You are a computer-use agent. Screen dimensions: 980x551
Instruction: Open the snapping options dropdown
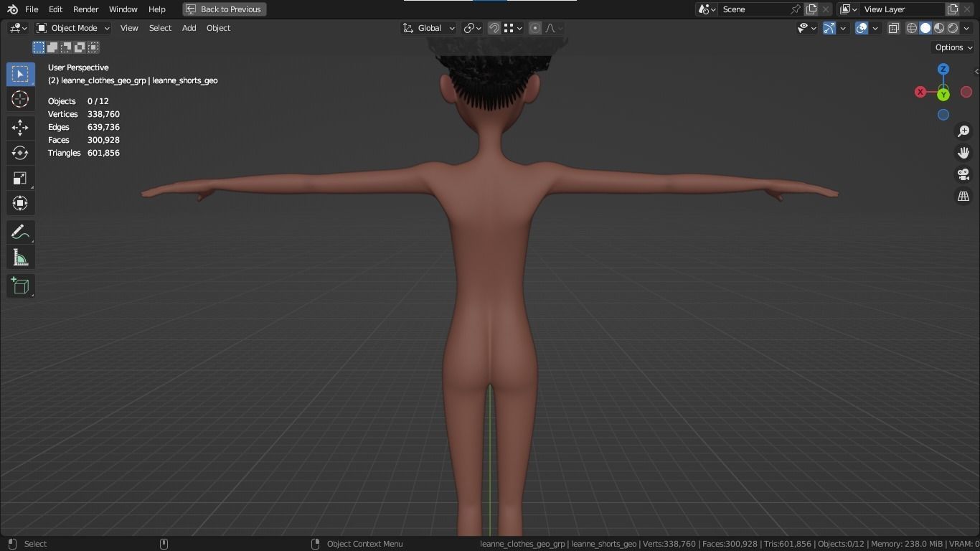click(x=513, y=28)
